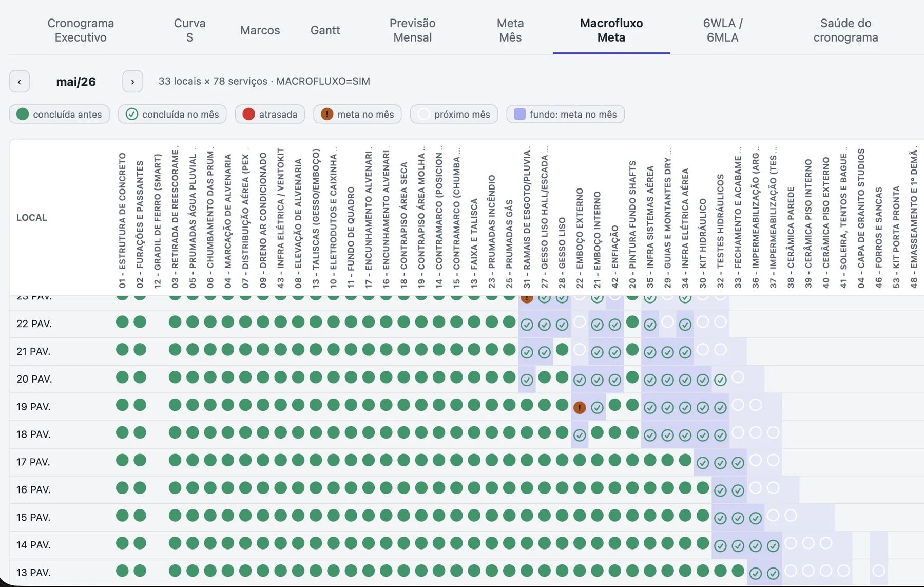This screenshot has width=924, height=587.
Task: Click 14 PAV. check under 37 Impermeabilização
Action: click(773, 546)
